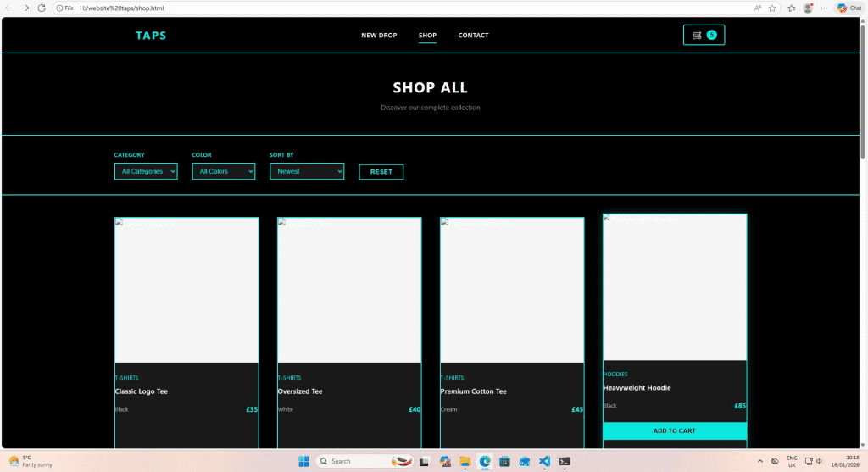The image size is (868, 472).
Task: Add Heavyweight Hoodie to cart
Action: [675, 430]
